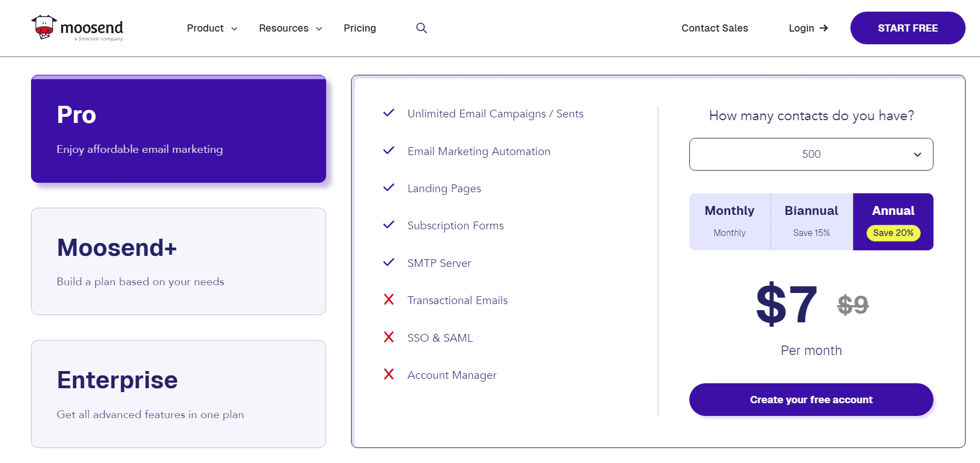Viewport: 980px width, 463px height.
Task: Click Get all advanced features in one plan
Action: [150, 414]
